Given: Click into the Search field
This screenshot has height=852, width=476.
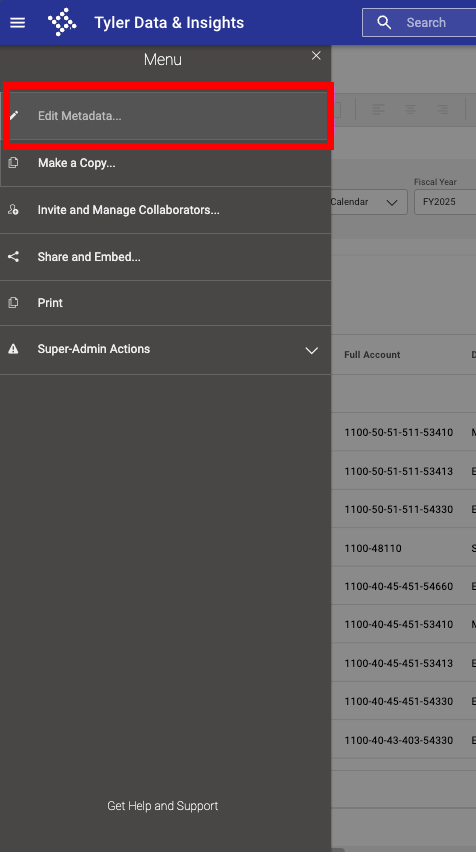Looking at the screenshot, I should coord(419,22).
